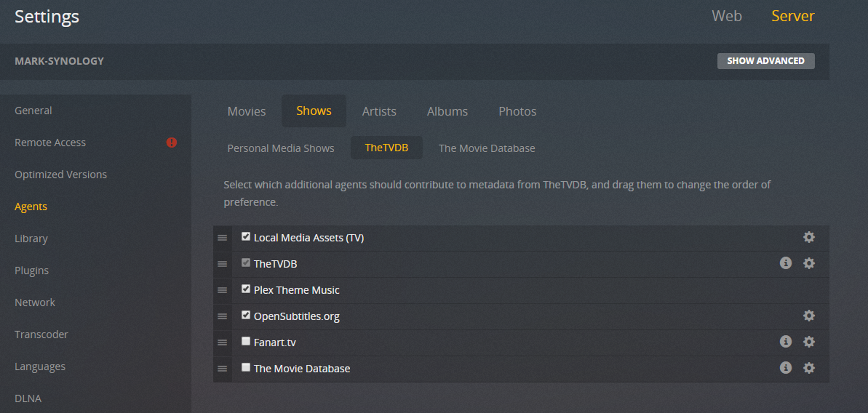
Task: Open settings gear for Local Media Assets (TV)
Action: coord(808,237)
